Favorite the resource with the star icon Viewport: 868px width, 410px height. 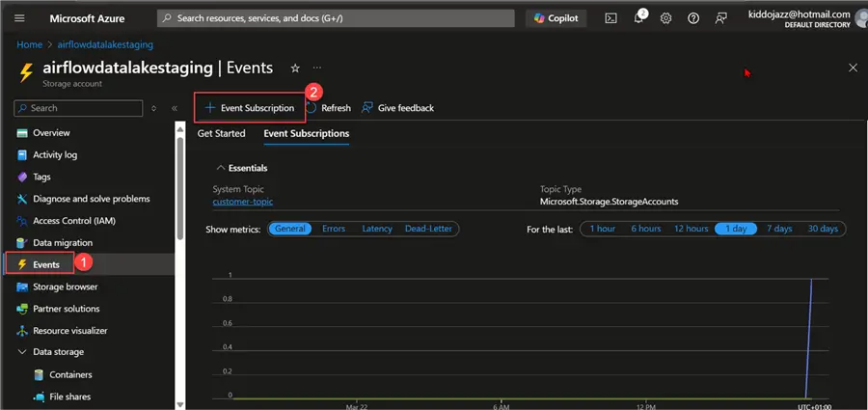point(295,68)
